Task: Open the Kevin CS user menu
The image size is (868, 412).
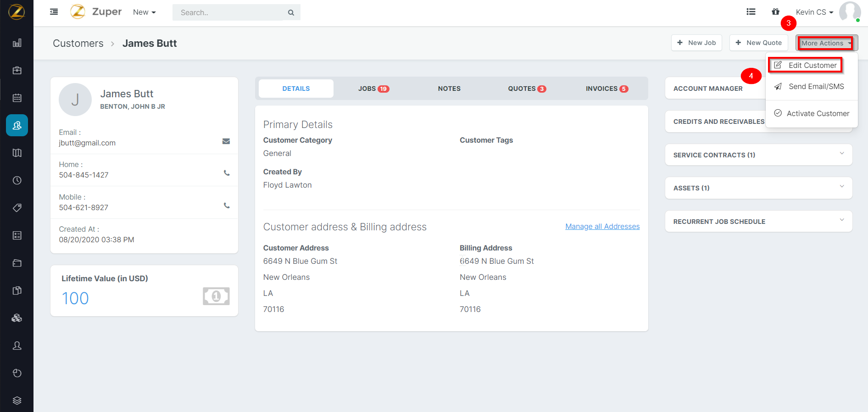Action: (x=814, y=12)
